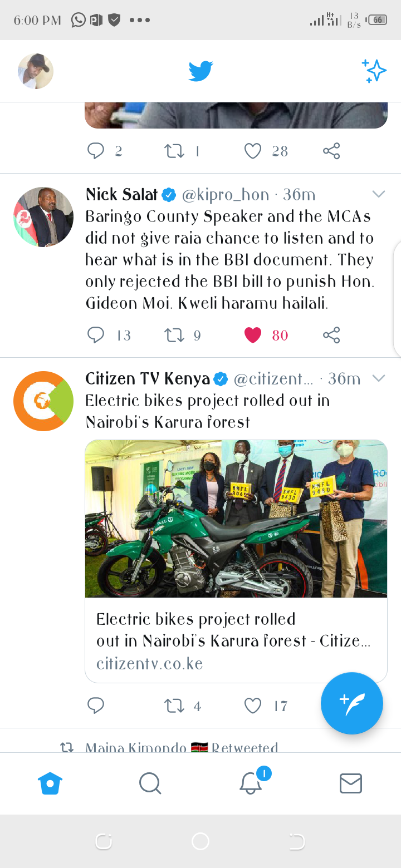Compose a new tweet with floating button

pos(352,703)
